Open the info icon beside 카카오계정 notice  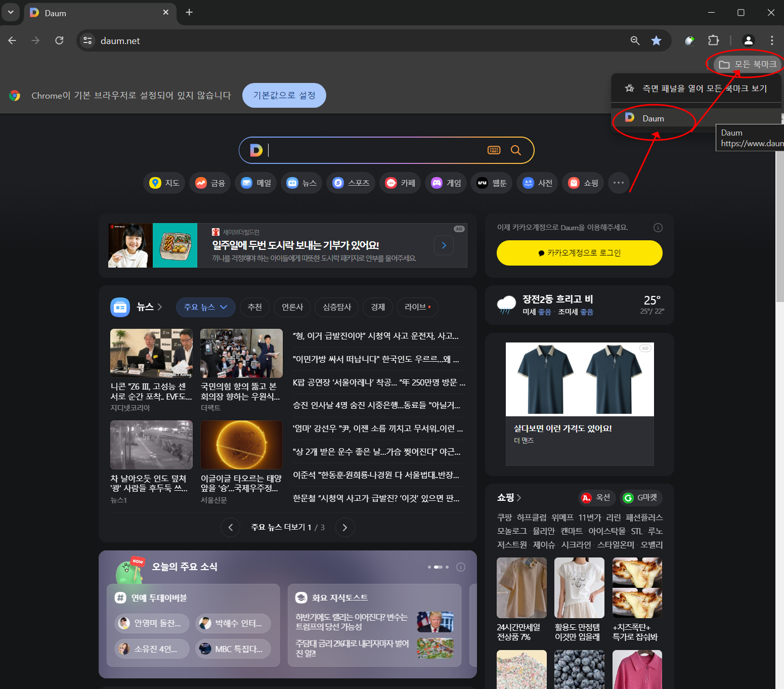(658, 228)
